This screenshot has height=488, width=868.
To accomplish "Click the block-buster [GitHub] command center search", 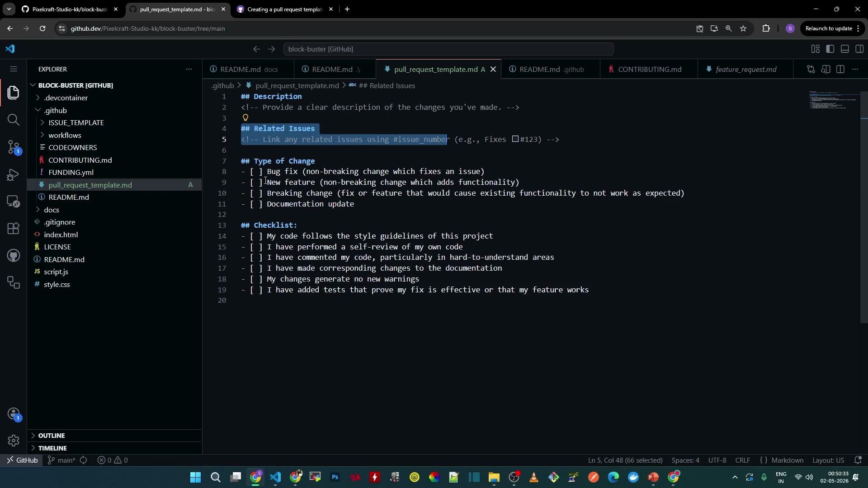I will pyautogui.click(x=448, y=49).
